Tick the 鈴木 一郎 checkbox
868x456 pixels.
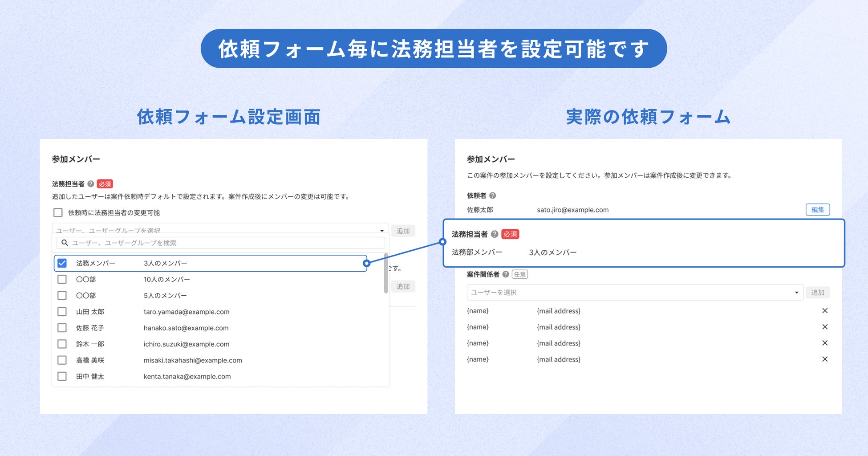(62, 344)
